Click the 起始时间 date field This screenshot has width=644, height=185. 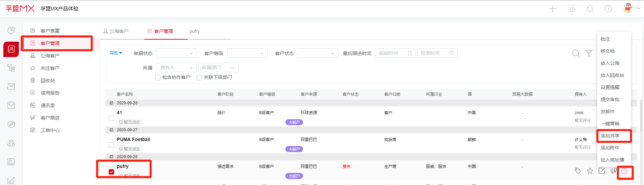(395, 53)
